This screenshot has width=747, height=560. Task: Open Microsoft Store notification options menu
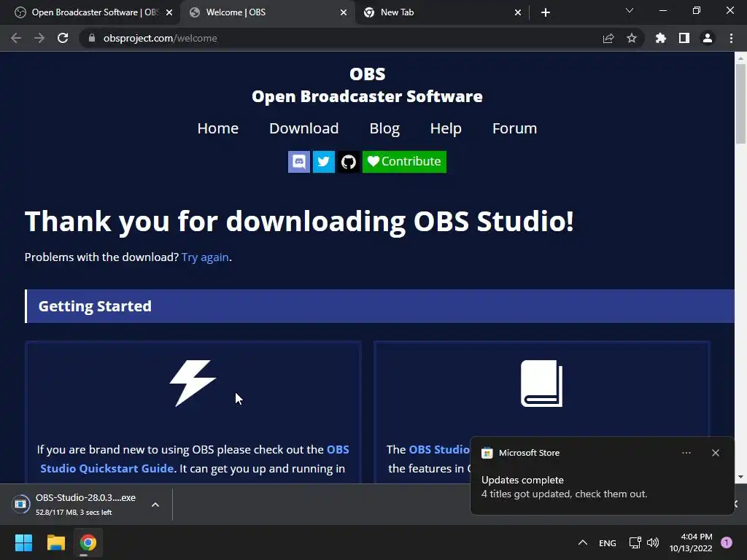pyautogui.click(x=686, y=453)
